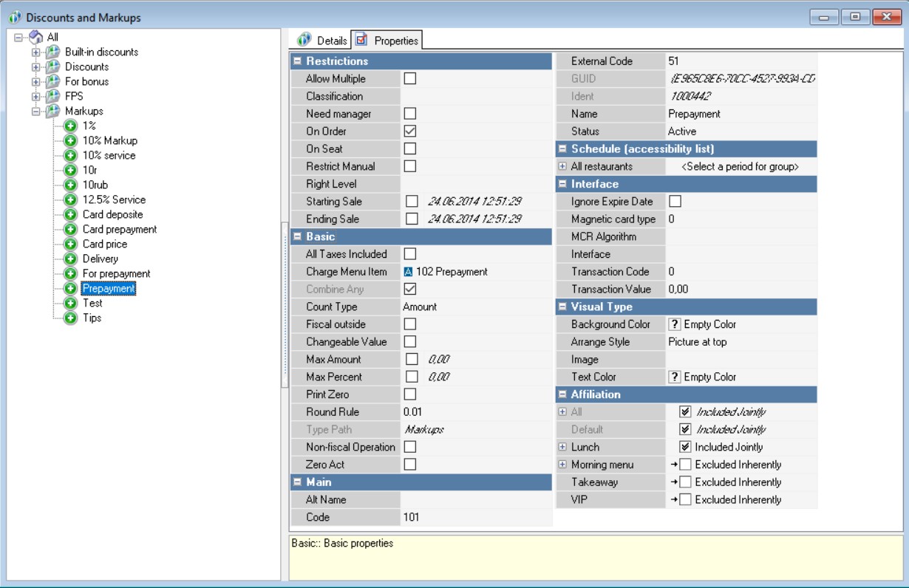Click the Discounts folder icon in tree

(x=51, y=66)
